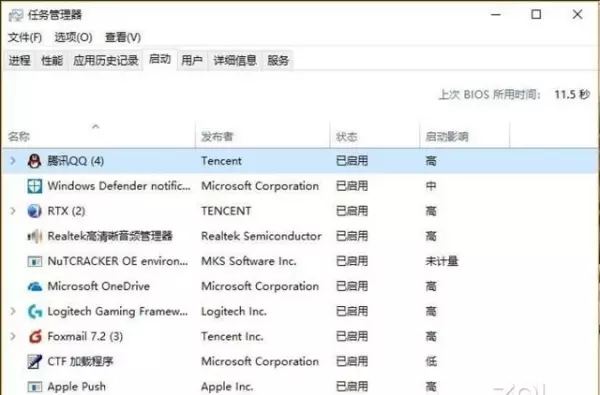Select the Foxmail 7.2 (3) entry
Screen dimensions: 600x395
[x=85, y=336]
